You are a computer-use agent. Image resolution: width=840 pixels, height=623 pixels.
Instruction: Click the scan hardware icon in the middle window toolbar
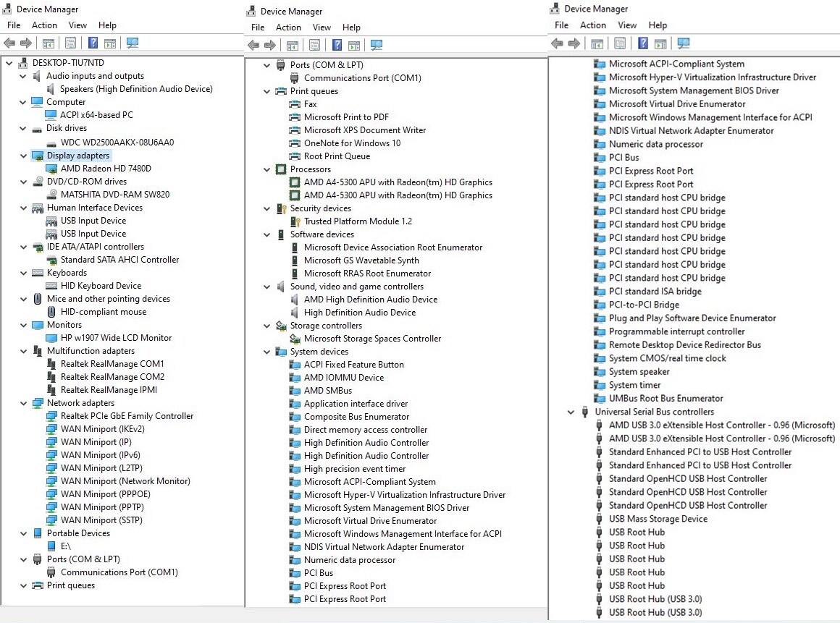pos(377,46)
